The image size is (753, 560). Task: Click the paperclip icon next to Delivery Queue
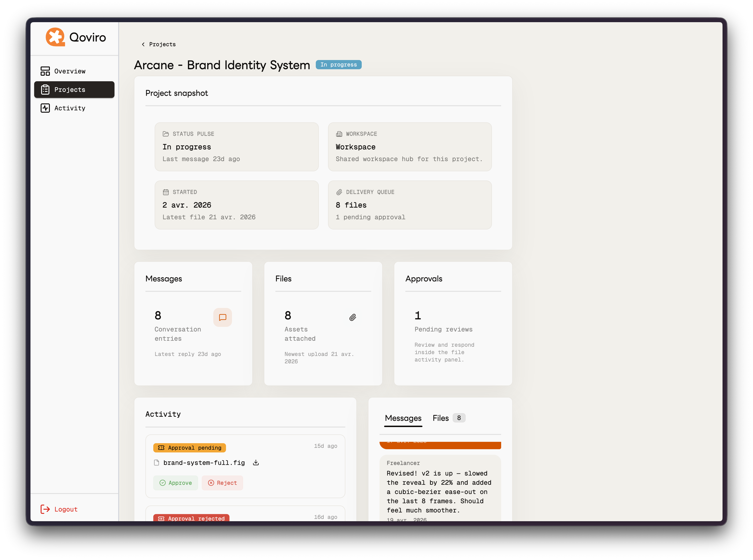coord(339,192)
